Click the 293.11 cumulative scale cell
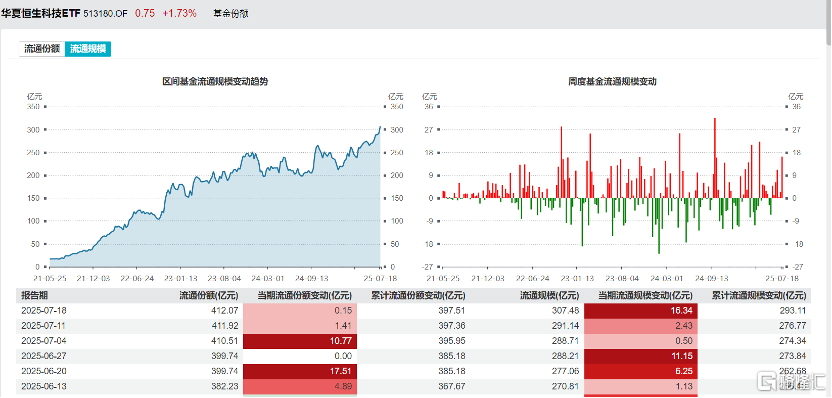This screenshot has height=398, width=832. point(793,311)
